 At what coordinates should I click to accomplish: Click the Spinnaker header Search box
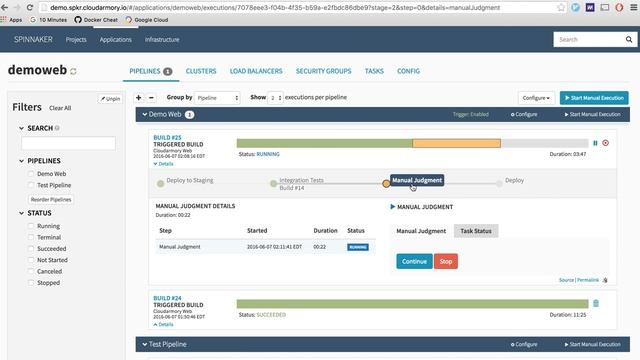click(x=589, y=40)
